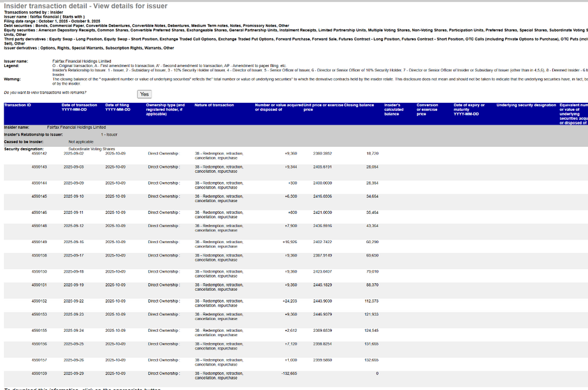Viewport: 588px width, 390px height.
Task: Select transaction ID 4590146
Action: point(39,213)
